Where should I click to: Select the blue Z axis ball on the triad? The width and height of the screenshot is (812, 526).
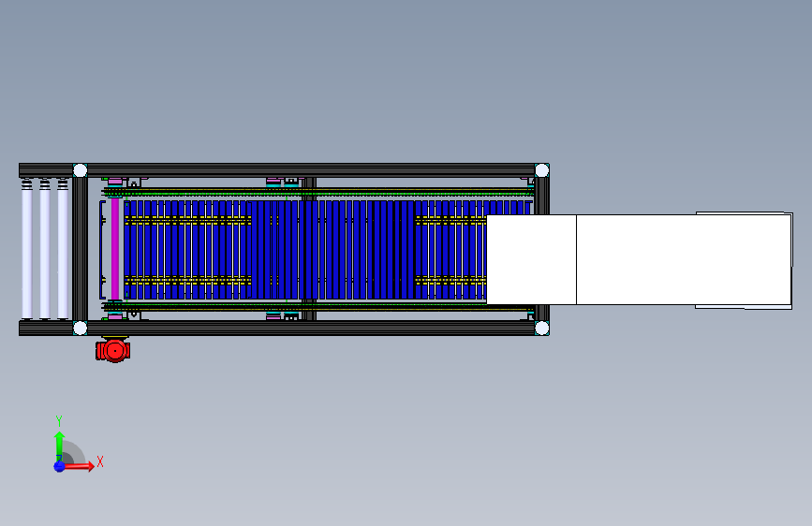[x=59, y=466]
